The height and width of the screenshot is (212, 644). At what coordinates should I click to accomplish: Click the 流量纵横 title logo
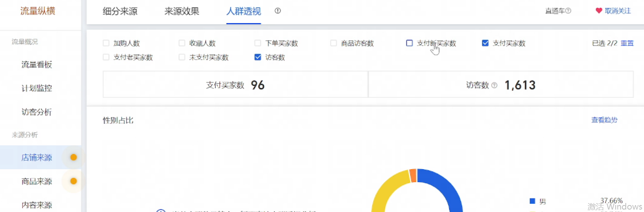[38, 11]
